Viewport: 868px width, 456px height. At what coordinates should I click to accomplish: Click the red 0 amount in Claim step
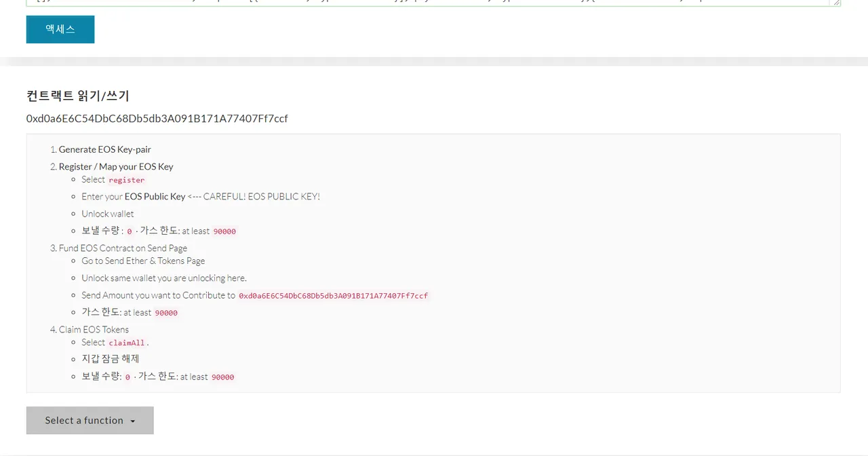tap(127, 377)
